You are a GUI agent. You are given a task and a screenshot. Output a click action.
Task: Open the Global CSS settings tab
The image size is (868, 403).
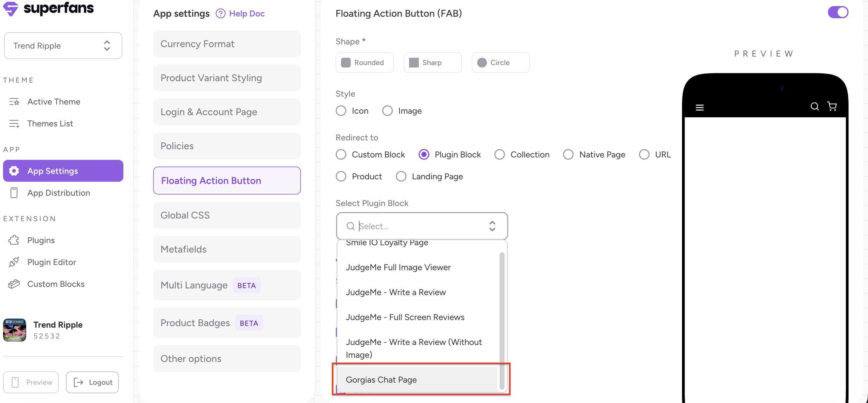coord(226,215)
